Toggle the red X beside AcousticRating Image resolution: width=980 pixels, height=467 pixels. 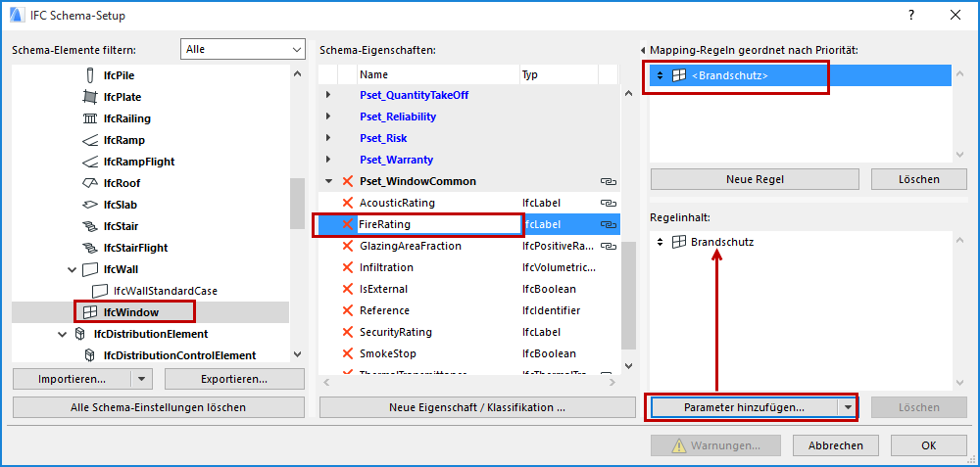click(x=346, y=203)
